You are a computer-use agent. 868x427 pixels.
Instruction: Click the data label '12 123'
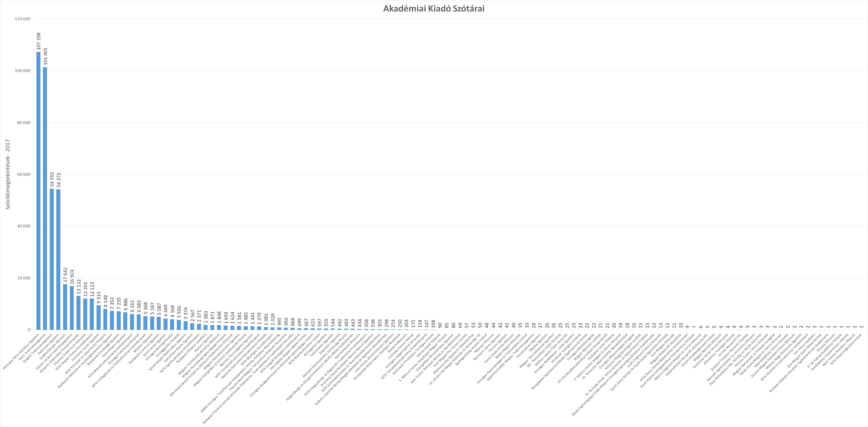pyautogui.click(x=92, y=289)
